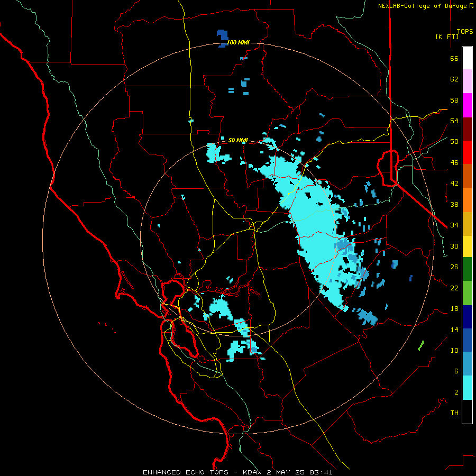Select the "14" legend value
This screenshot has width=476, height=476.
click(x=454, y=329)
